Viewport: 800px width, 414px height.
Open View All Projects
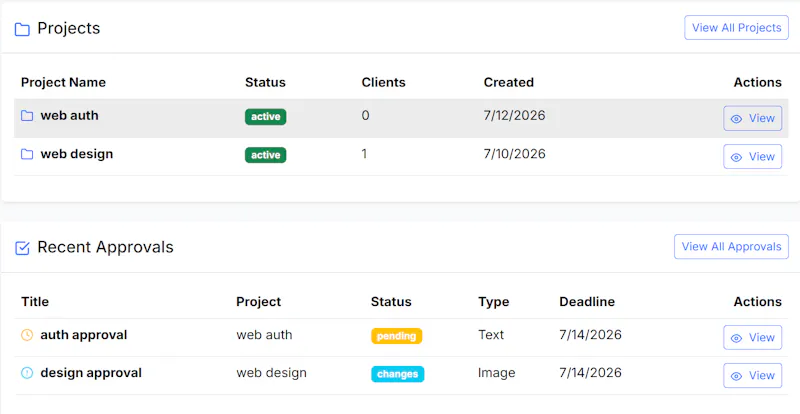pyautogui.click(x=736, y=28)
